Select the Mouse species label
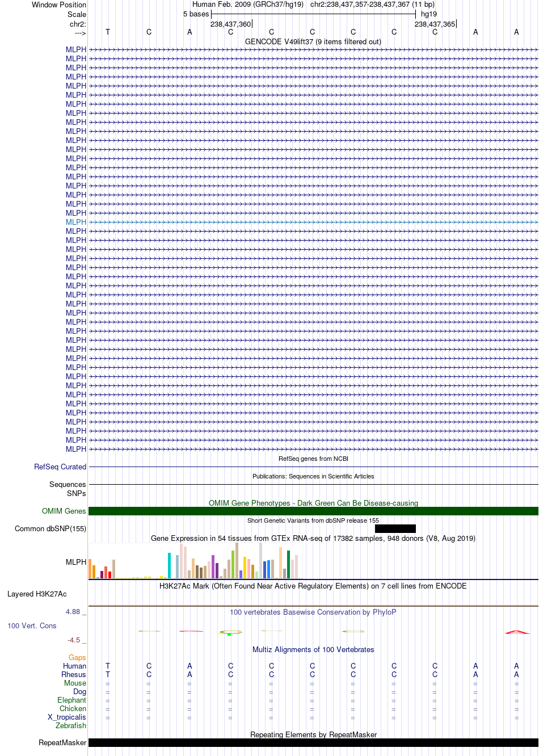 [75, 683]
